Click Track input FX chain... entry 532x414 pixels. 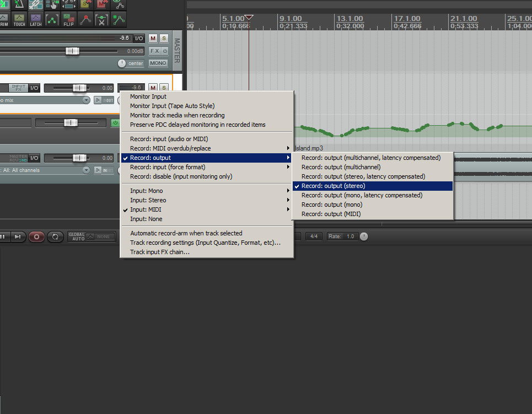point(207,252)
